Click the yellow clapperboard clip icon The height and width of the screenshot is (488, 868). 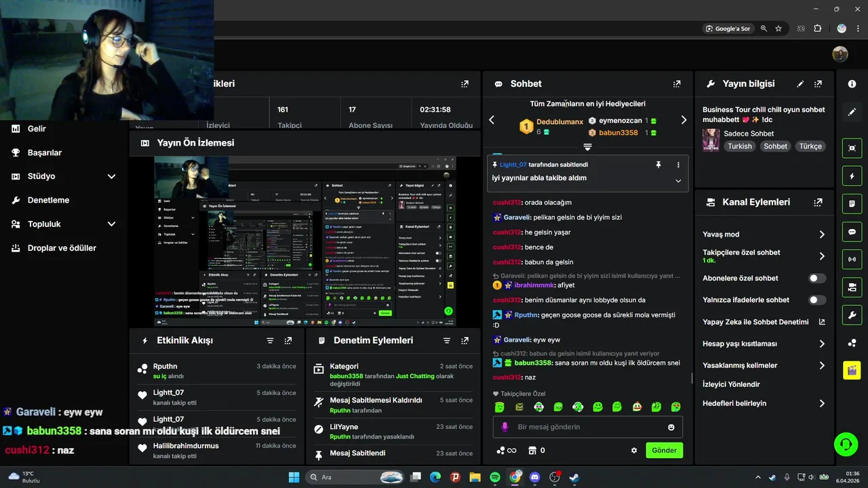coord(852,370)
